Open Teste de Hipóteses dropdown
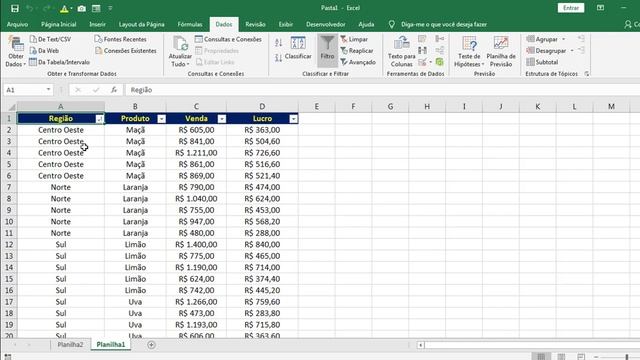The width and height of the screenshot is (640, 360). click(469, 52)
